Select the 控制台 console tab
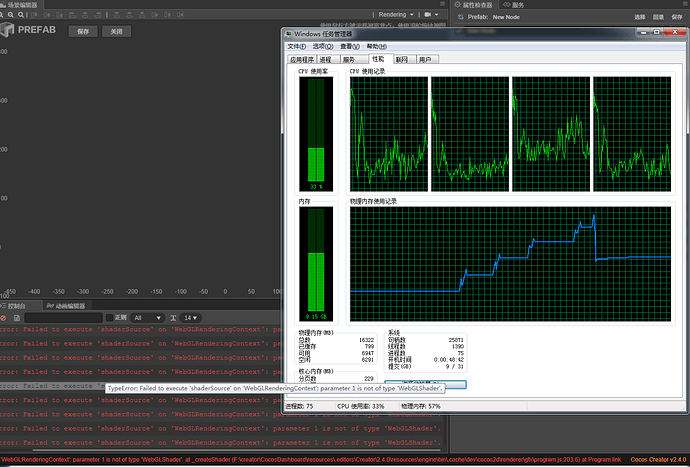The width and height of the screenshot is (690, 467). click(x=20, y=306)
